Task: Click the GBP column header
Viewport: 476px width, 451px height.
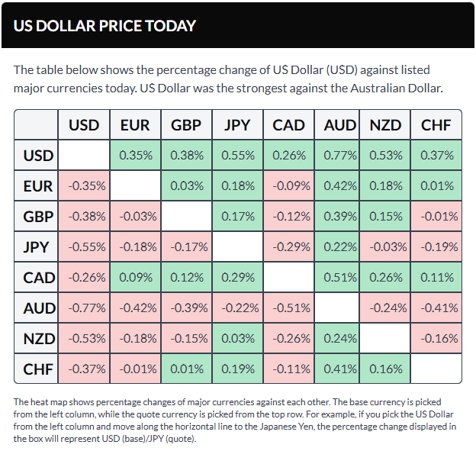Action: coord(186,124)
